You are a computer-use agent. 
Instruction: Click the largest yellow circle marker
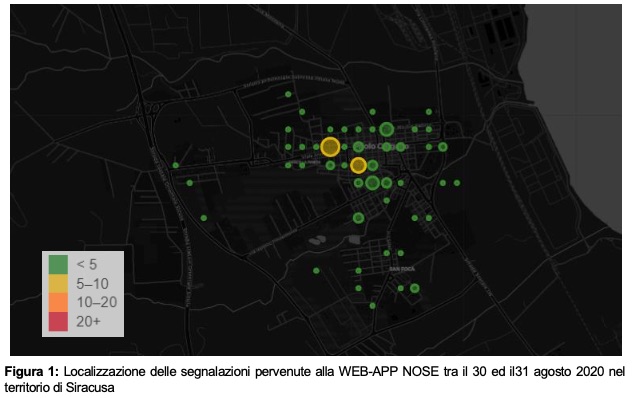pyautogui.click(x=331, y=147)
